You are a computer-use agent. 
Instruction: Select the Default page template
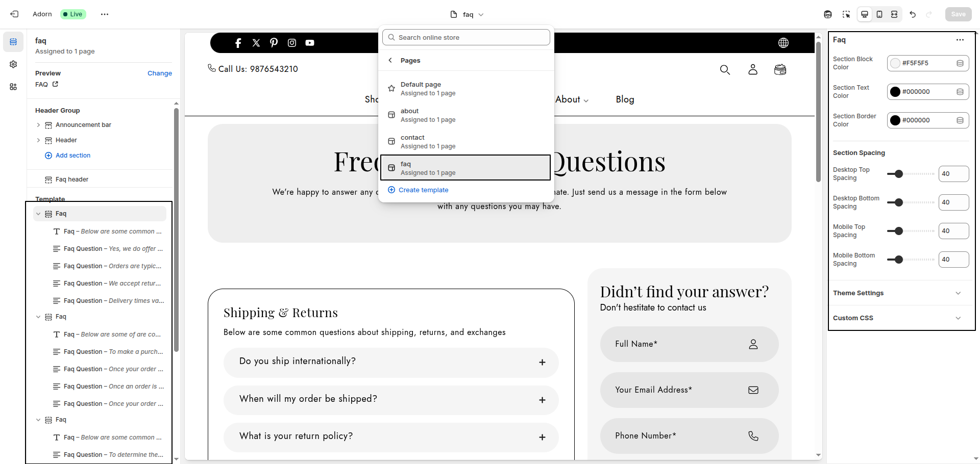tap(465, 89)
